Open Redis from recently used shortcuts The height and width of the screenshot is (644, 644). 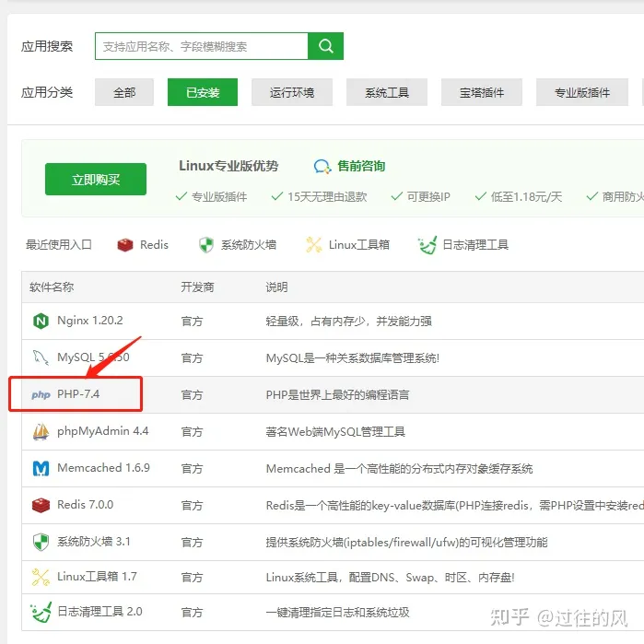[143, 245]
